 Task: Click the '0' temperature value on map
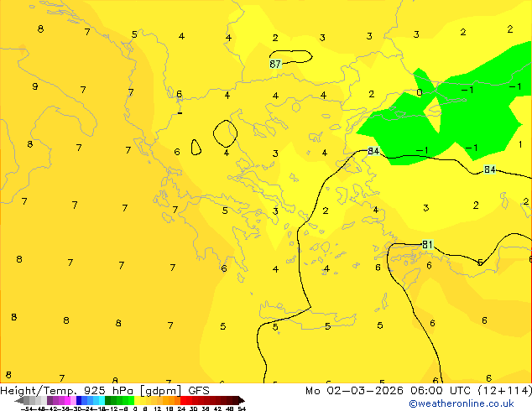point(420,92)
